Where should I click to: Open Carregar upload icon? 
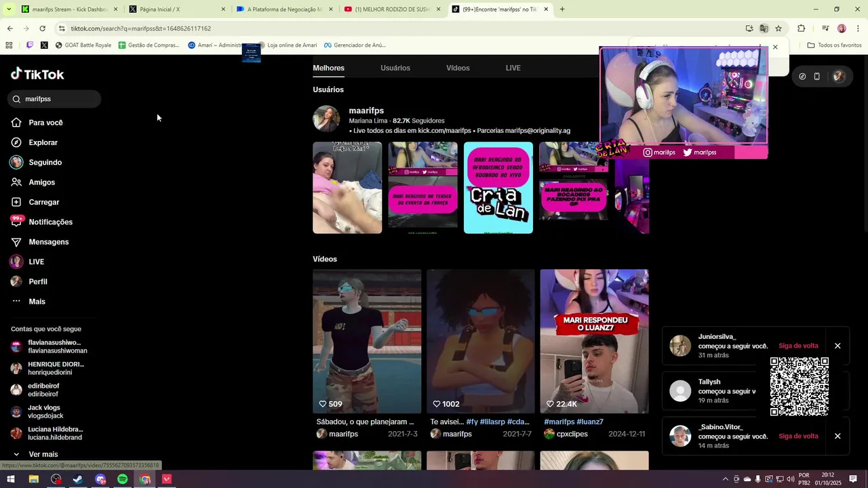16,202
